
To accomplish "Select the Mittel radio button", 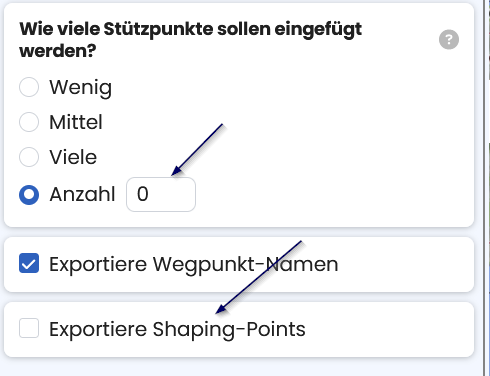I will point(29,122).
